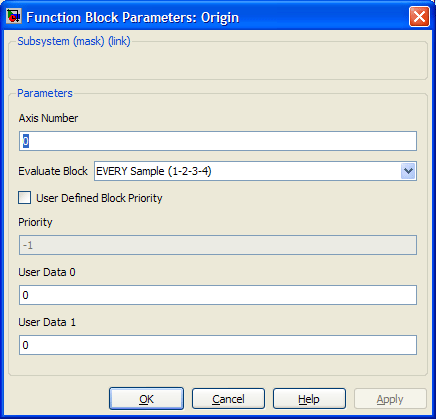Expand the Evaluate Block dropdown arrow
The image size is (436, 419).
pos(408,171)
